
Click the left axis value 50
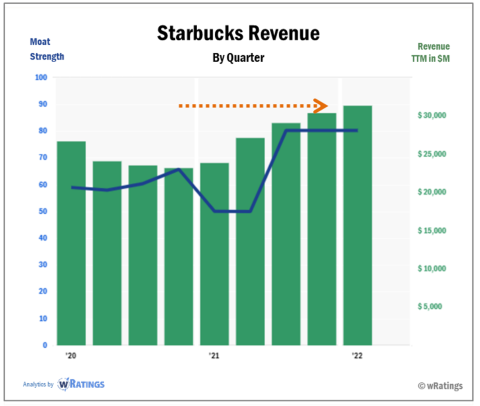[x=43, y=211]
